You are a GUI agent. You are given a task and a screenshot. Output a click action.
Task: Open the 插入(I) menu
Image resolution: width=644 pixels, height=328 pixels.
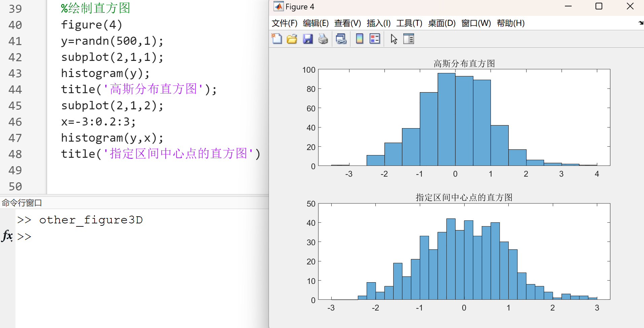pyautogui.click(x=379, y=23)
